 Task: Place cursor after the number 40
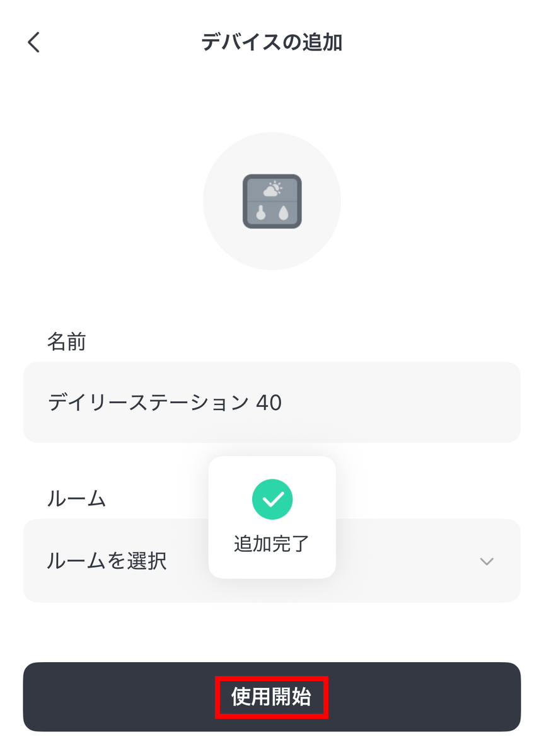point(283,402)
